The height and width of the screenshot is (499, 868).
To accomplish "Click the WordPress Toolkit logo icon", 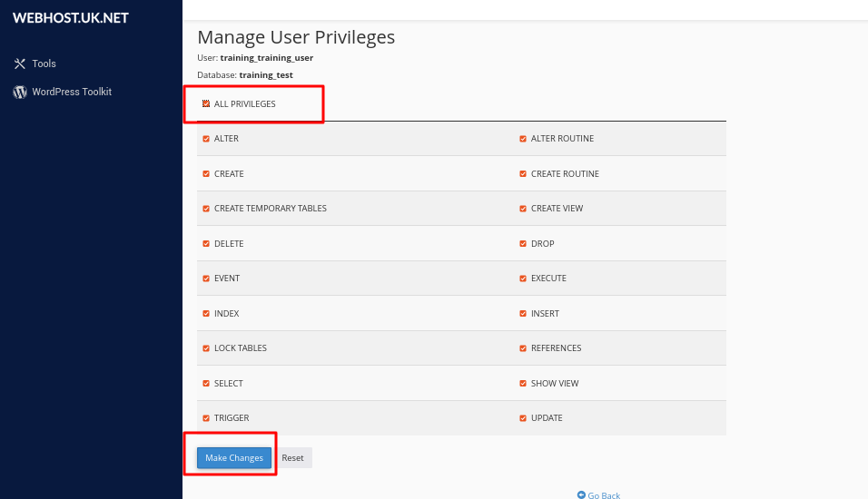I will click(x=20, y=92).
